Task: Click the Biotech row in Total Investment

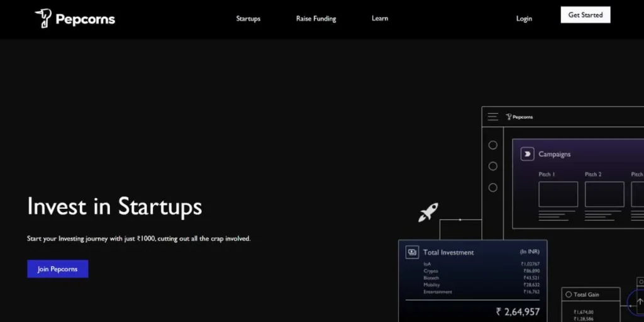Action: pyautogui.click(x=481, y=278)
